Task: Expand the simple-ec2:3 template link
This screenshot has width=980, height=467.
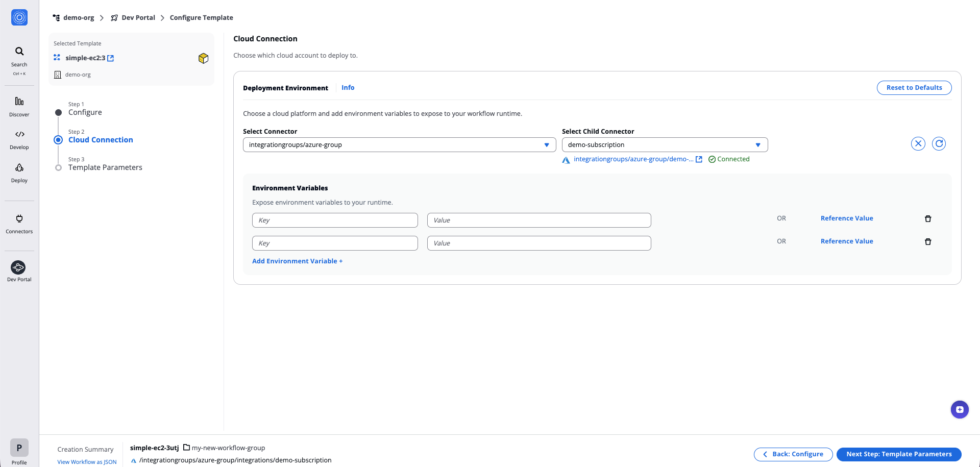Action: pos(111,58)
